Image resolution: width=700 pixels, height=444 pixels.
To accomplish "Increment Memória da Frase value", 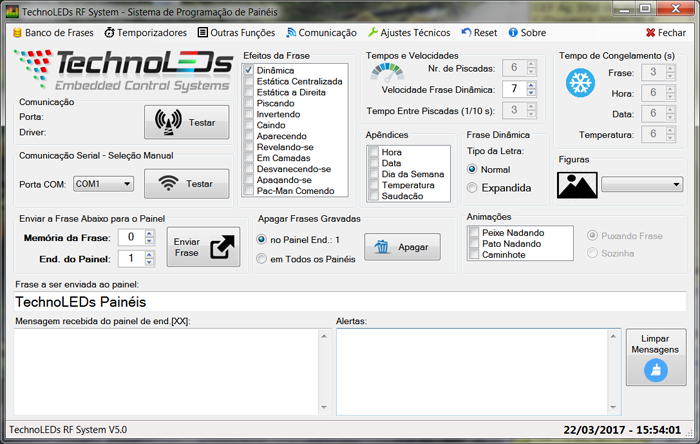I will click(x=150, y=233).
